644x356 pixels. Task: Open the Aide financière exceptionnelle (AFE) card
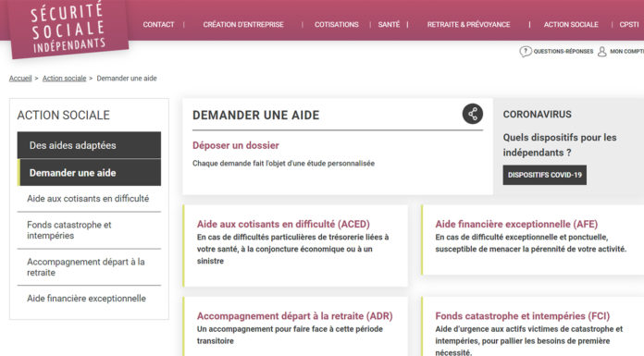pyautogui.click(x=533, y=239)
